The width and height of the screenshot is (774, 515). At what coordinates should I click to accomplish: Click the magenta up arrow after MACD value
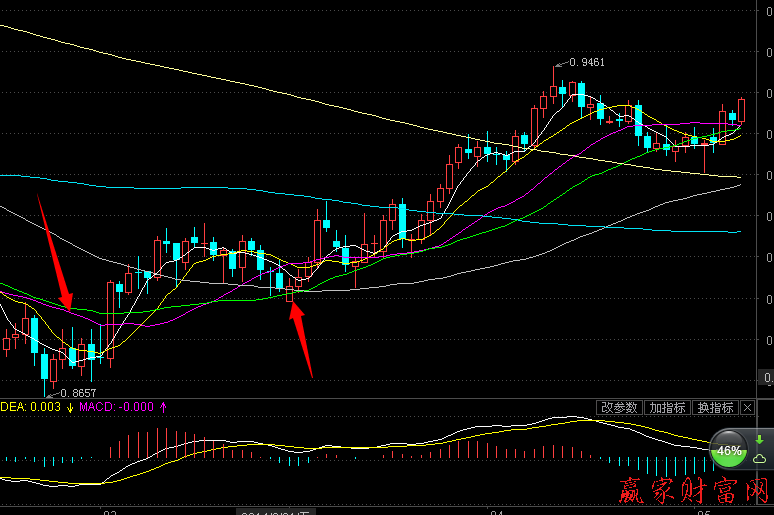tap(163, 407)
